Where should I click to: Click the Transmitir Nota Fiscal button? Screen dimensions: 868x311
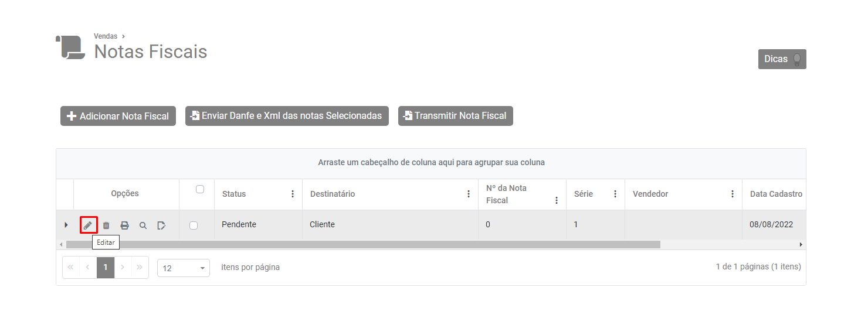455,116
